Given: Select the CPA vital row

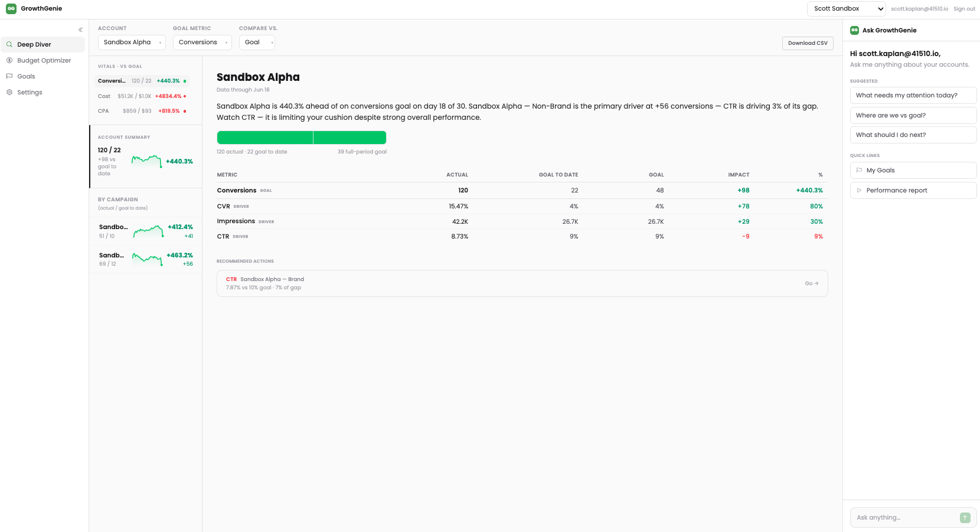Looking at the screenshot, I should tap(142, 111).
